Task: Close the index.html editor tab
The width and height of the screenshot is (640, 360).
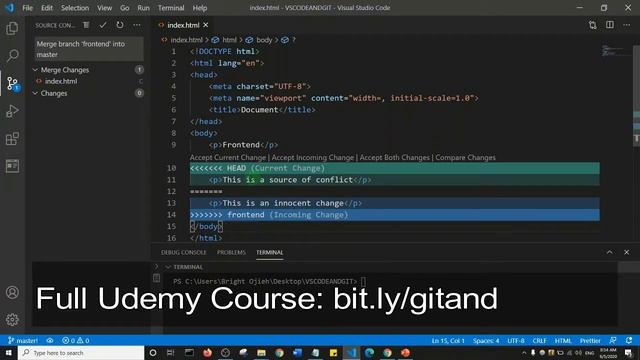Action: 206,25
